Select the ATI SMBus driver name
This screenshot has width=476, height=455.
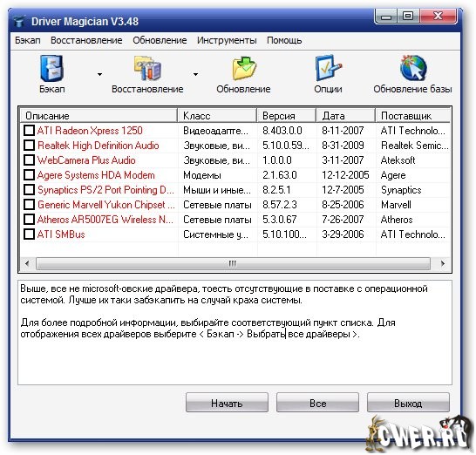click(x=61, y=234)
